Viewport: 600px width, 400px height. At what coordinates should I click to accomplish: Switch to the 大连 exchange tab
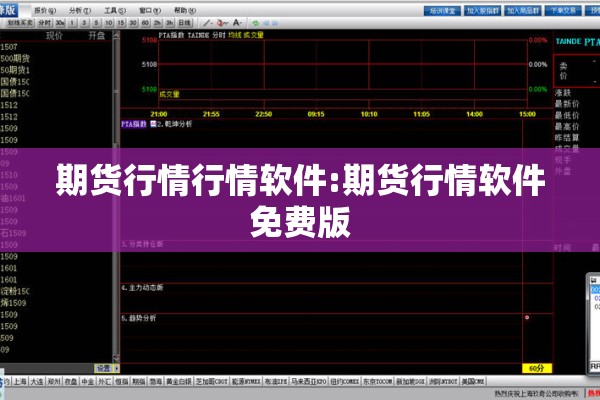click(x=37, y=382)
